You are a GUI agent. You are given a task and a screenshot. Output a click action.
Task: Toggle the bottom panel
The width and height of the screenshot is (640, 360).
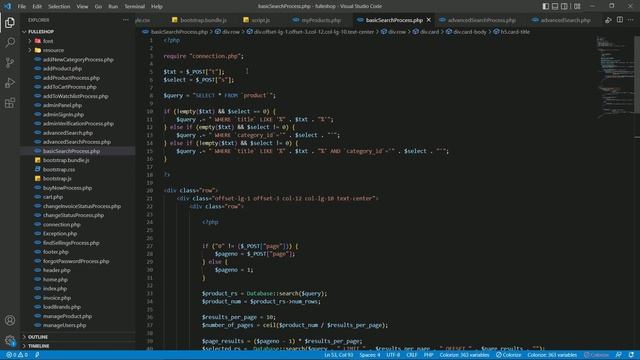[555, 6]
